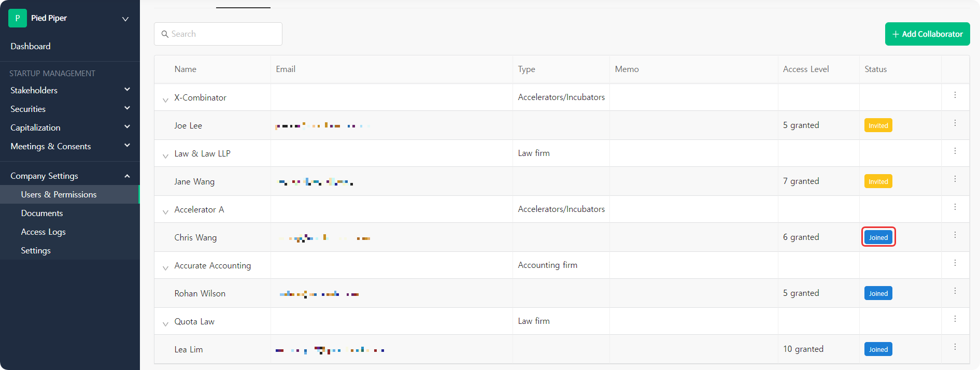Open Documents under Company Settings

(42, 213)
